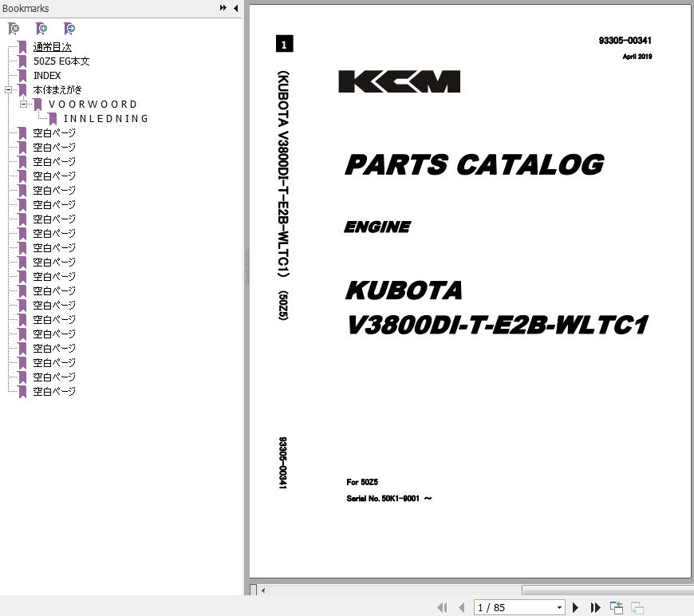Click the bookmark icon beside INNLEDNING
This screenshot has width=694, height=616.
click(53, 119)
